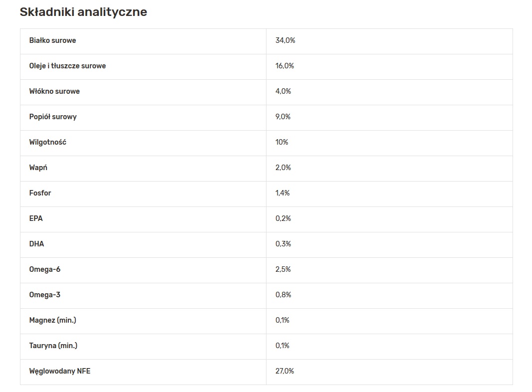The width and height of the screenshot is (532, 392).
Task: Click the "Węglowodany NFE" label
Action: tap(60, 371)
